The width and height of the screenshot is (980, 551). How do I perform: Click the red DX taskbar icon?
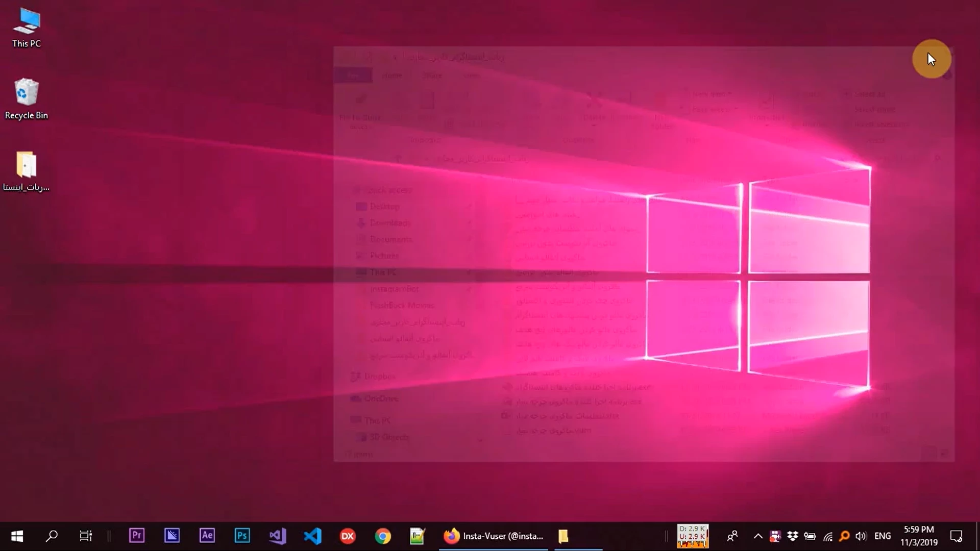coord(348,536)
